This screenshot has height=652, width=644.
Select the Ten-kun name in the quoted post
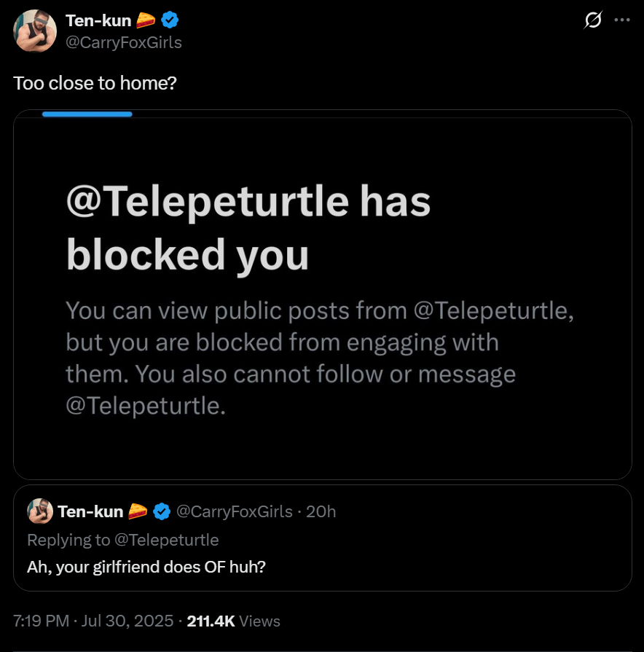pos(90,511)
